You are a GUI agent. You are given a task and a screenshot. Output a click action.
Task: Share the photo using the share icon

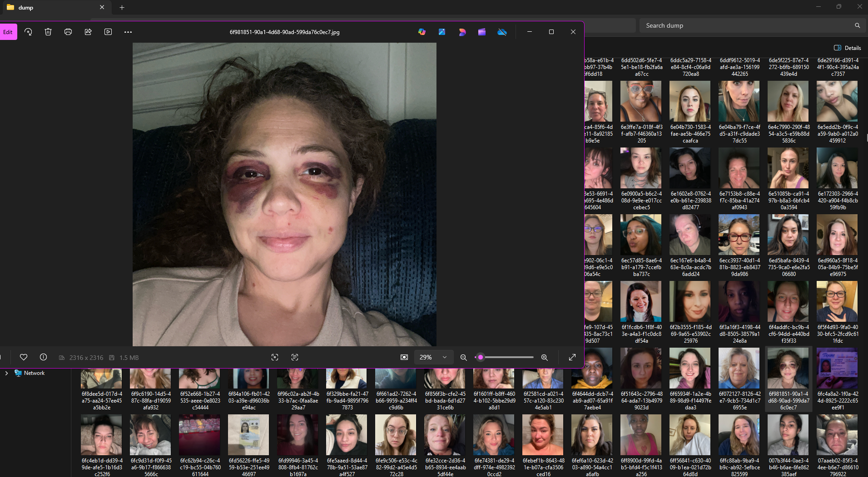tap(88, 32)
